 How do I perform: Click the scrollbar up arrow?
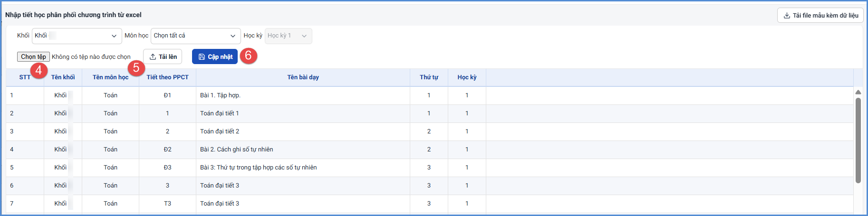858,92
